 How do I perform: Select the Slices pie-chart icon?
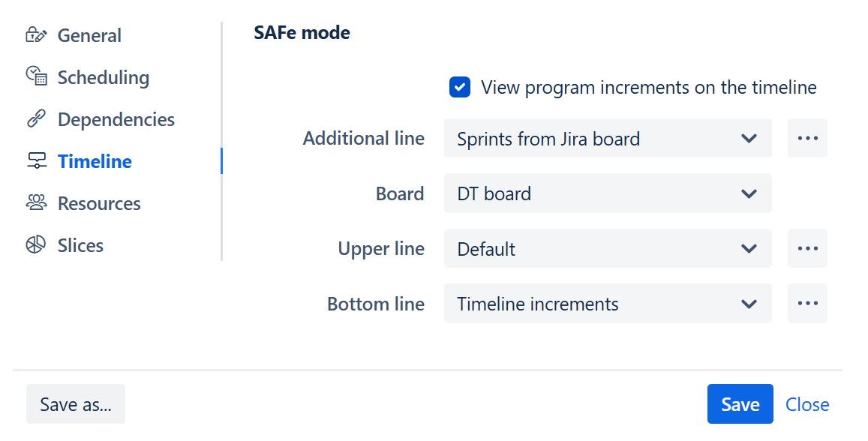pos(36,244)
